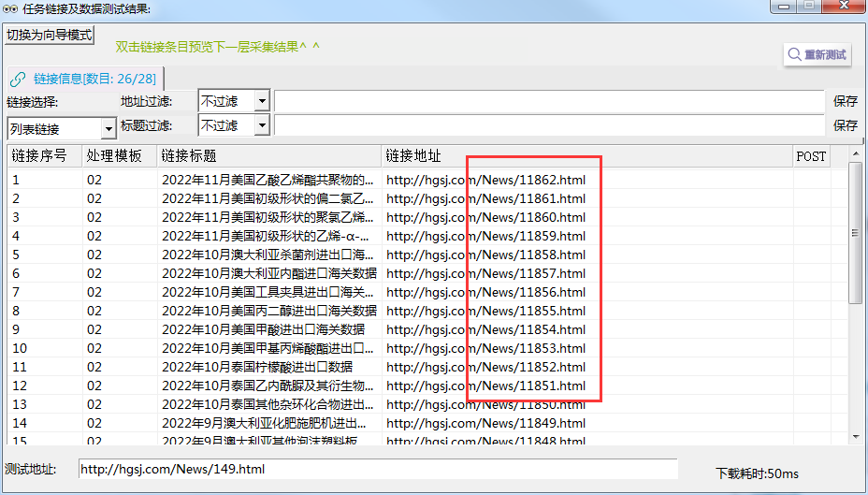Select the 链接信息[数目: 26/28] tab

pos(86,79)
